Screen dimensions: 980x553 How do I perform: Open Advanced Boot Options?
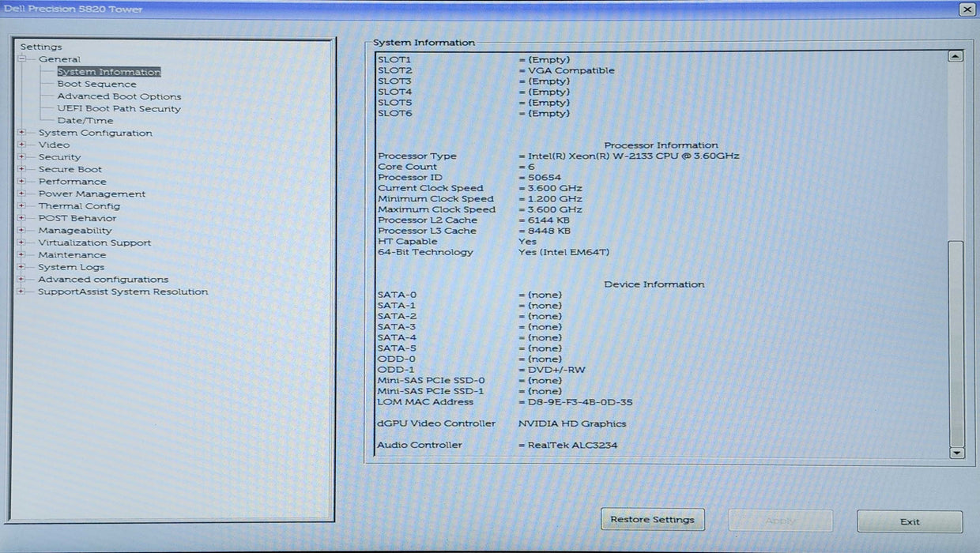point(119,96)
